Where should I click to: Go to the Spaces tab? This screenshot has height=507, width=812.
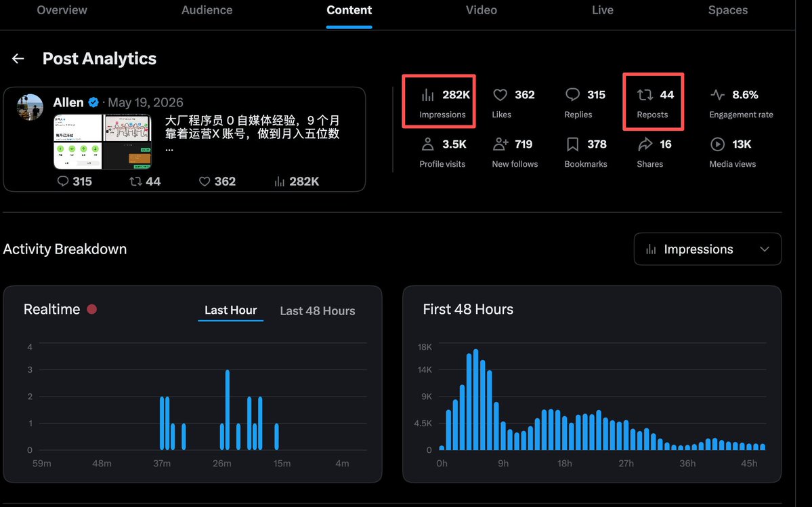(x=727, y=10)
